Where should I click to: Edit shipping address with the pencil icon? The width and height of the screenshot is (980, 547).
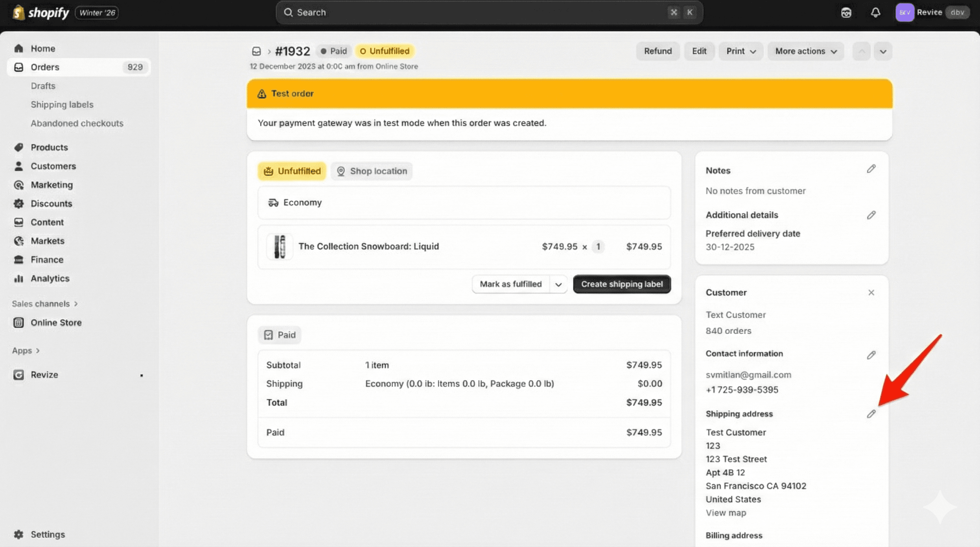pyautogui.click(x=871, y=414)
